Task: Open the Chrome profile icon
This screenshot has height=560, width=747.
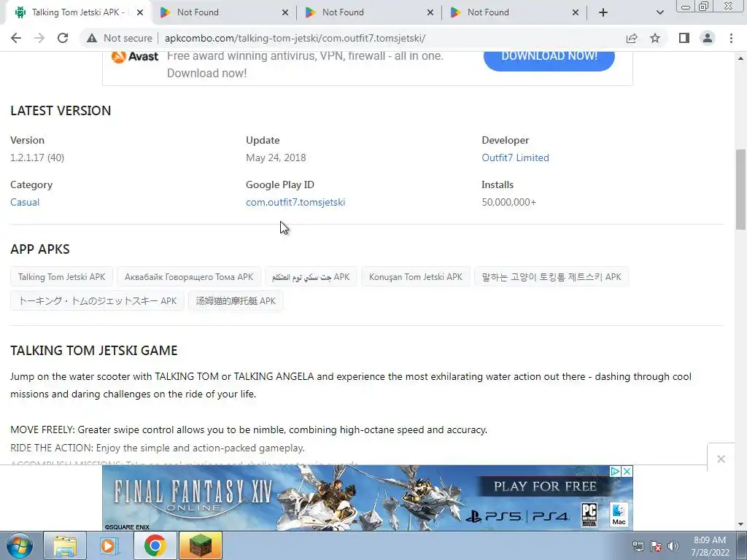Action: [708, 38]
